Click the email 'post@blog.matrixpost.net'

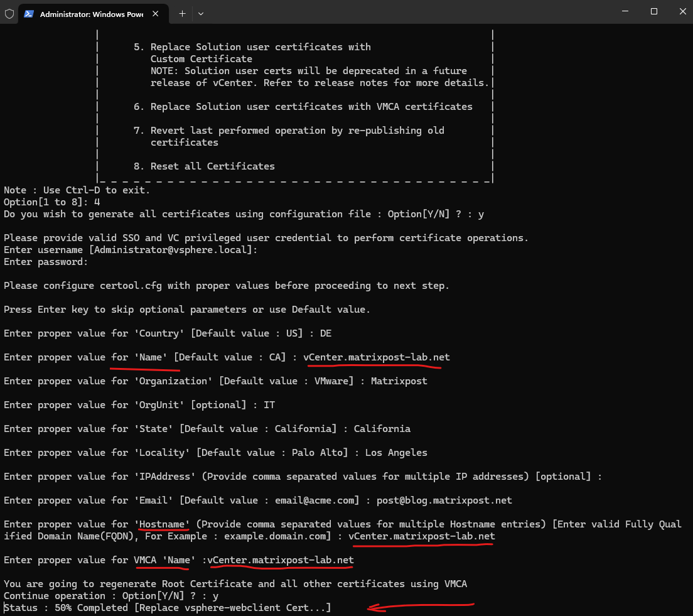coord(444,500)
